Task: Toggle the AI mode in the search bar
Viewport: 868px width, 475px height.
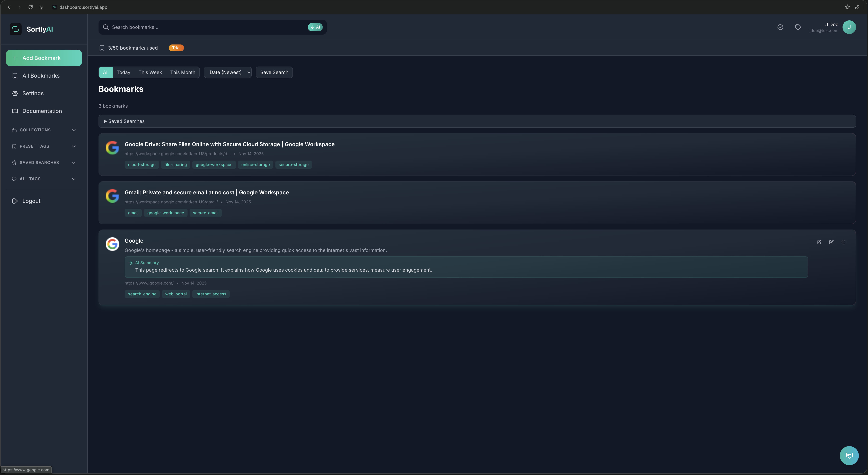Action: pos(314,27)
